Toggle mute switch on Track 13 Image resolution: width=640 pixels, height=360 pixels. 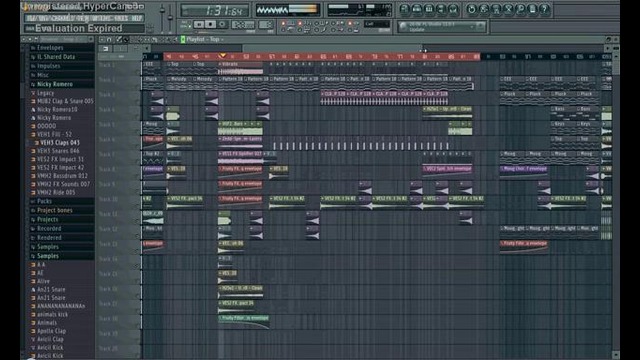click(138, 250)
